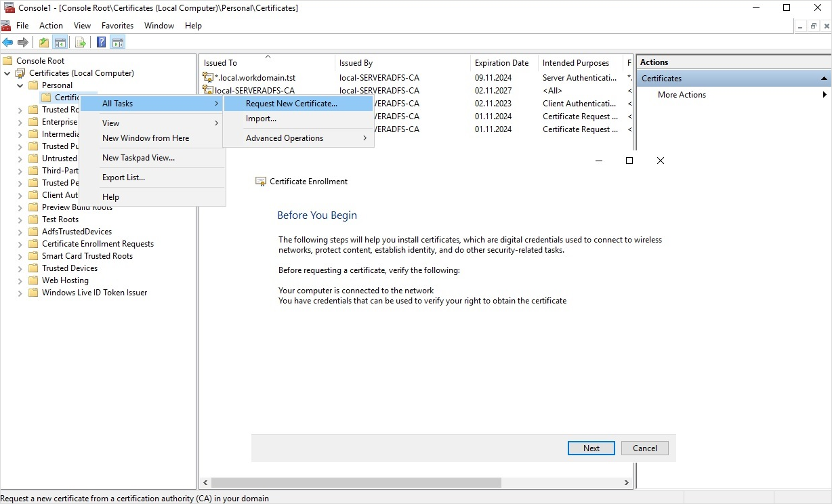
Task: Select the Trusted Devices tree item
Action: tap(70, 268)
